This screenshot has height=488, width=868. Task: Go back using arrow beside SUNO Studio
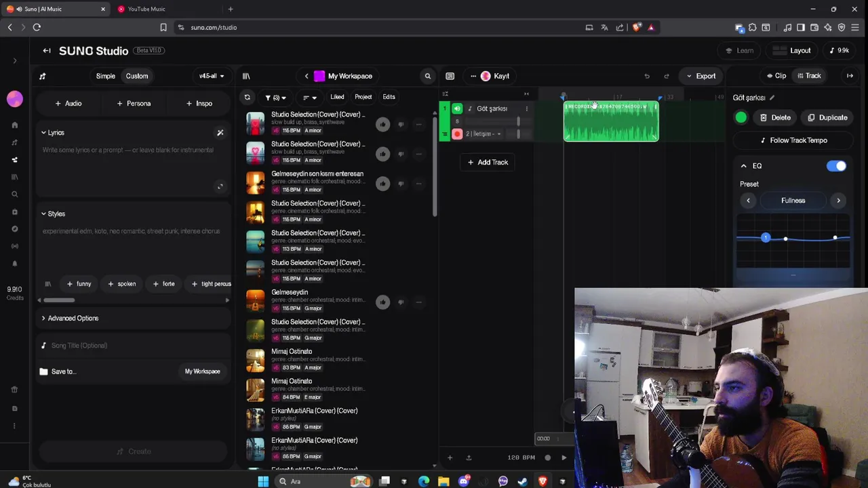coord(47,51)
